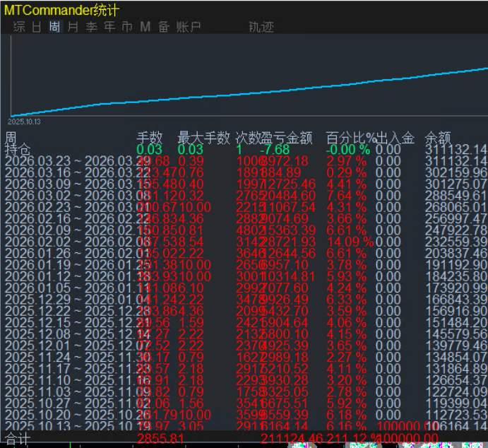488x448 pixels.
Task: Click the blue equity curve line
Action: [x=249, y=93]
